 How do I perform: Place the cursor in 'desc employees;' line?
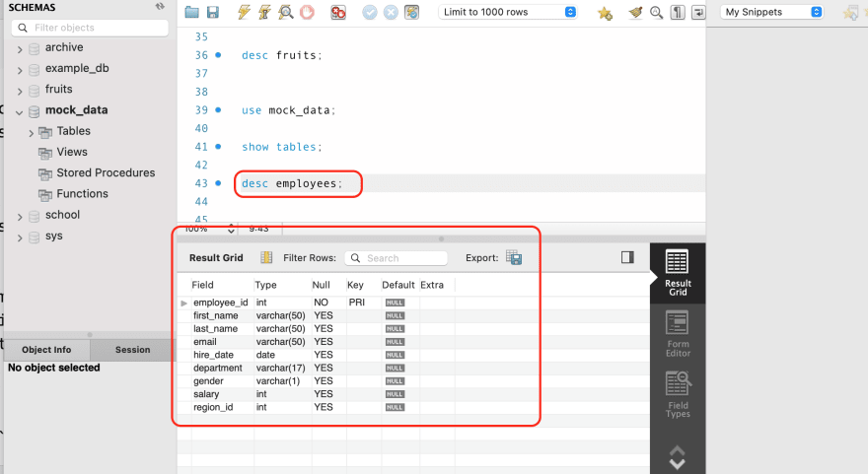point(292,183)
